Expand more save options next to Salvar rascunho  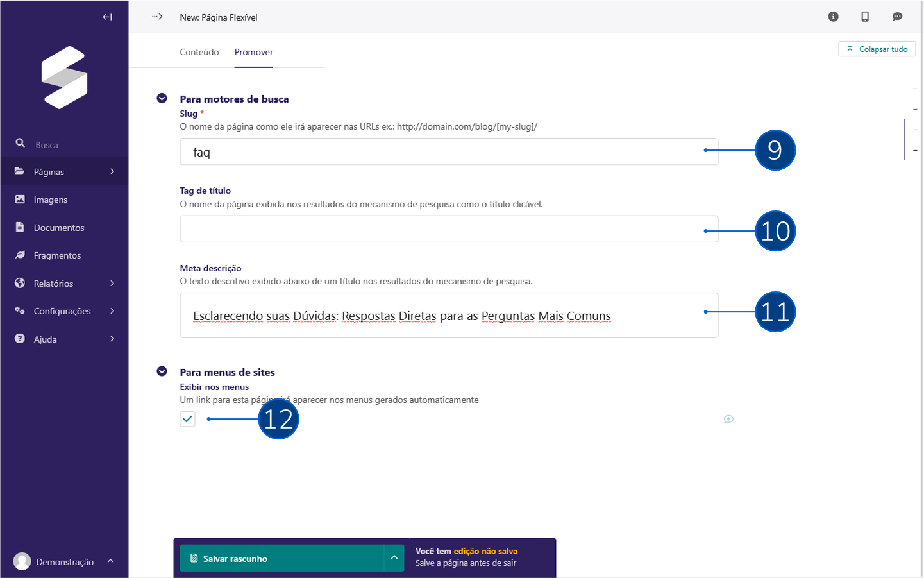(394, 558)
